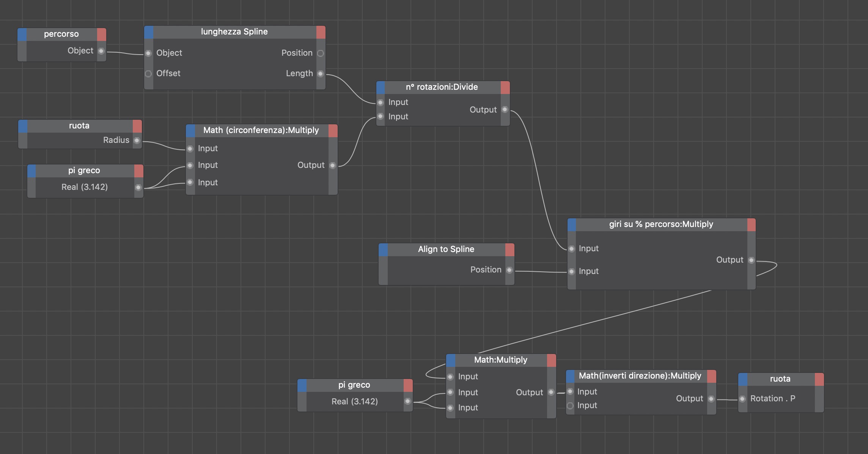
Task: Click red corner of giri su % percorso node
Action: (x=751, y=225)
